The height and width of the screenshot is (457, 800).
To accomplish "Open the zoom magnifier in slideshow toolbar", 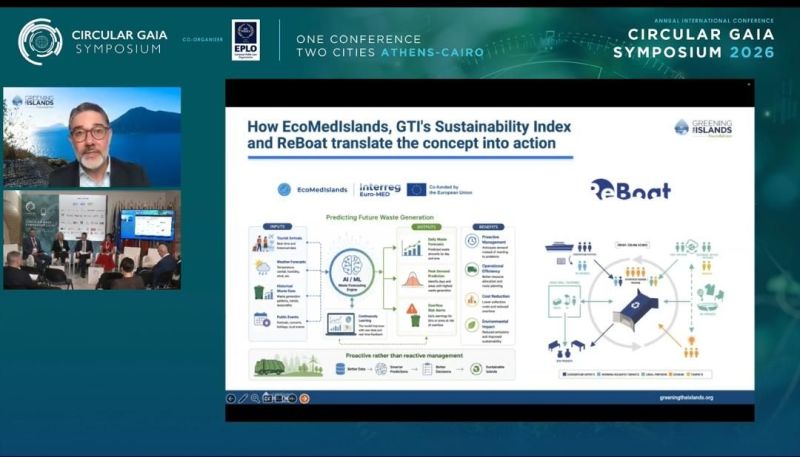I will (255, 398).
